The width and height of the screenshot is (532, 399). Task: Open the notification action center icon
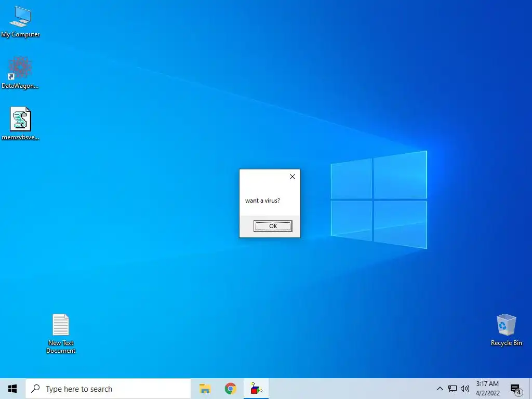(x=516, y=389)
